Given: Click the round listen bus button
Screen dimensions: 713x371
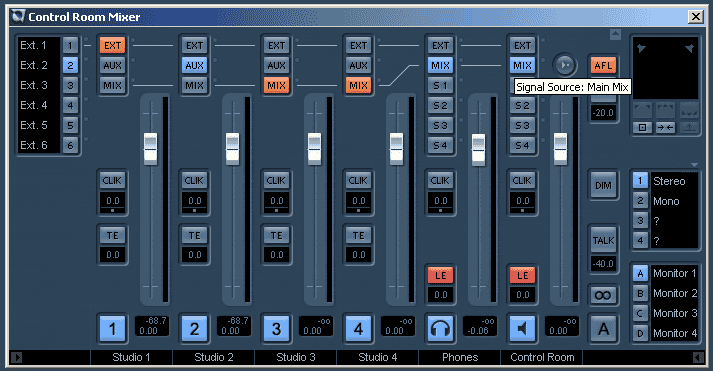Looking at the screenshot, I should (x=565, y=65).
